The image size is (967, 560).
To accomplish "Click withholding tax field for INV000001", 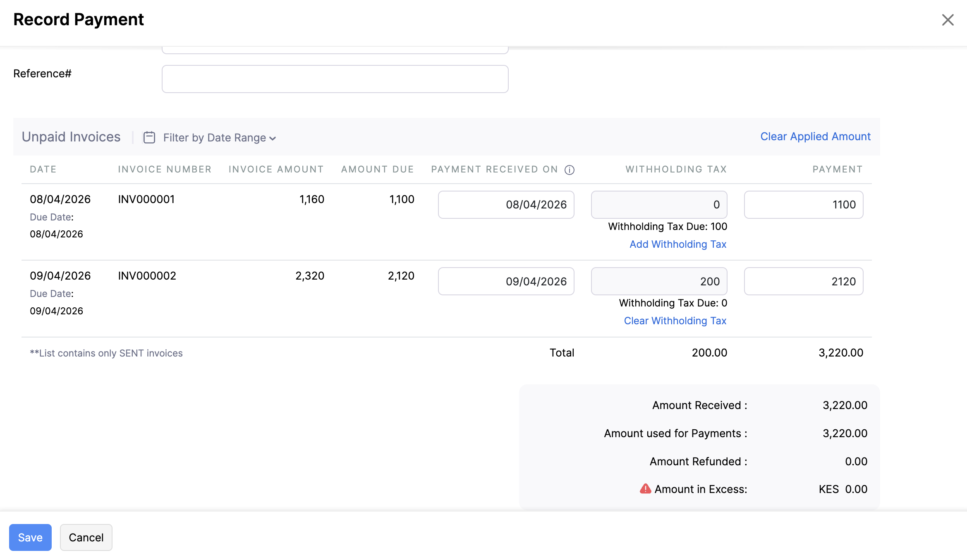I will (x=659, y=205).
